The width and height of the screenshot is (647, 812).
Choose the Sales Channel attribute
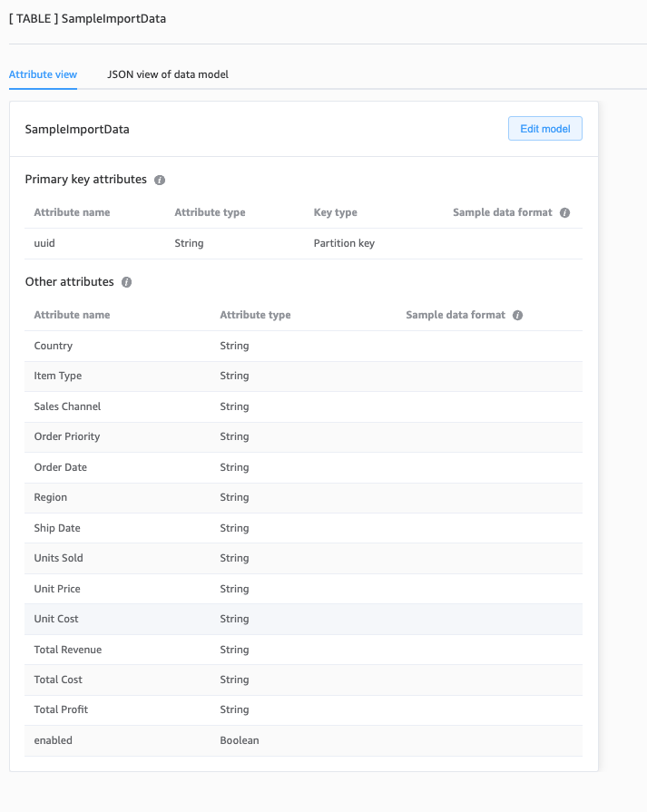coord(67,406)
